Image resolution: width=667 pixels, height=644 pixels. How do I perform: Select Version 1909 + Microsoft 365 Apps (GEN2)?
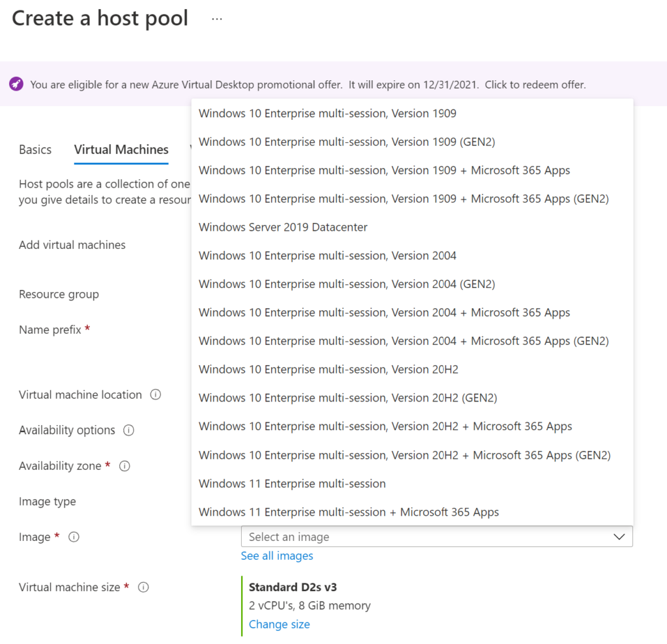412,199
